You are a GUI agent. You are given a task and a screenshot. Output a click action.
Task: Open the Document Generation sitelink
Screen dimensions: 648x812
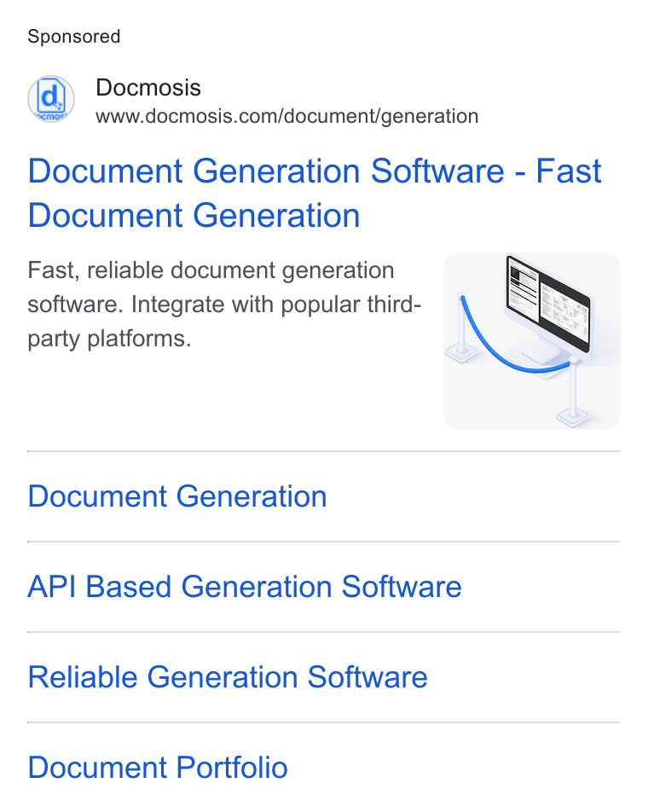177,496
